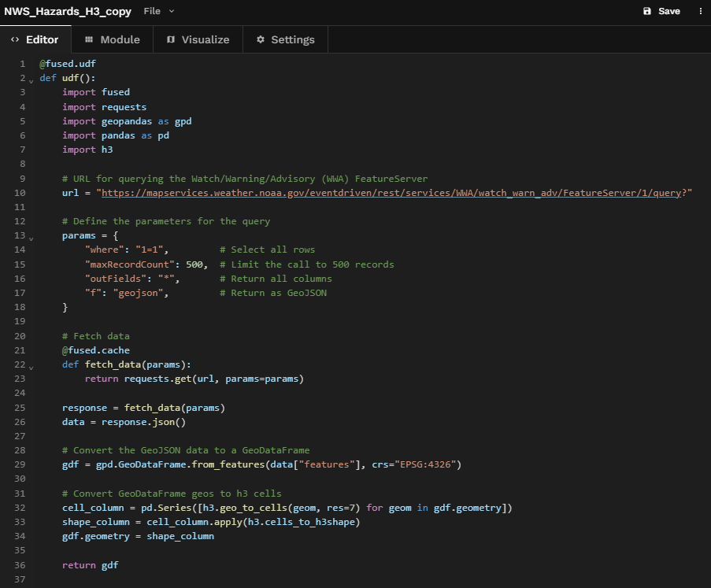Click line number 29 in the gutter
Viewport: 711px width, 588px height.
pos(19,464)
